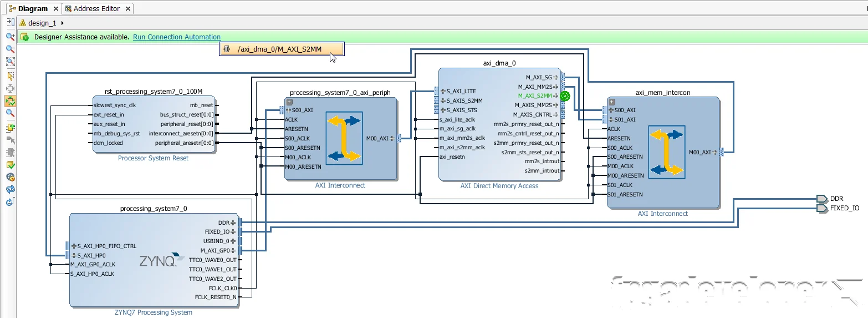The height and width of the screenshot is (318, 868).
Task: Click the DDR external port symbol
Action: (822, 199)
